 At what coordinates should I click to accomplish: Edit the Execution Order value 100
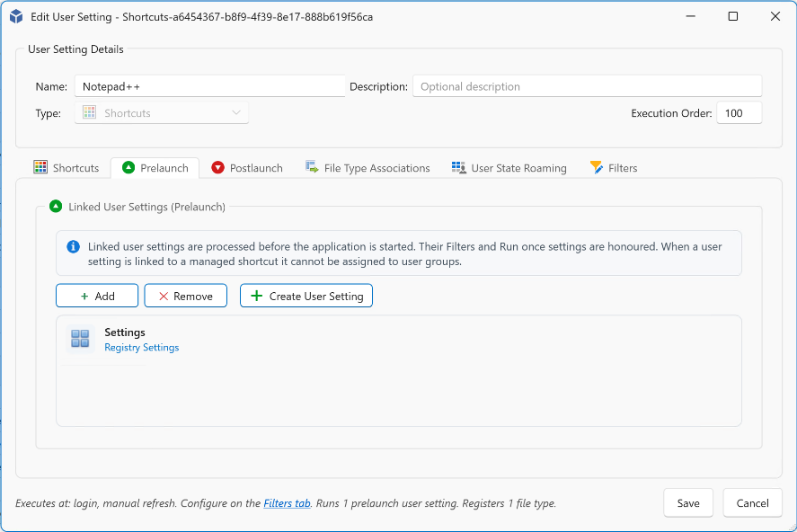tap(739, 113)
